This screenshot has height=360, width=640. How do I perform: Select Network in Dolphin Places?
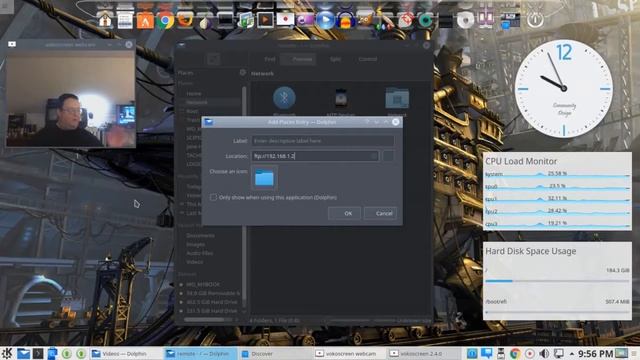click(197, 102)
